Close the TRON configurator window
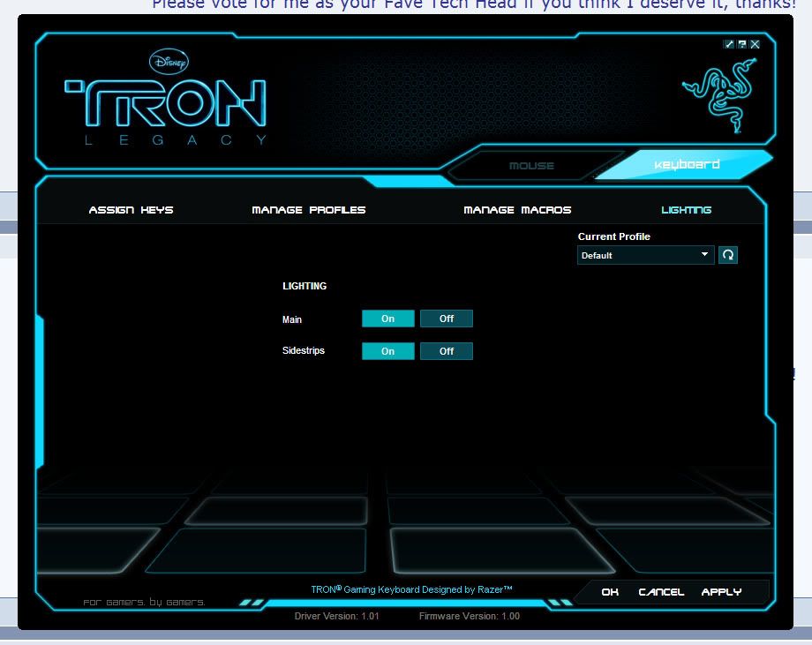The height and width of the screenshot is (645, 812). point(755,44)
